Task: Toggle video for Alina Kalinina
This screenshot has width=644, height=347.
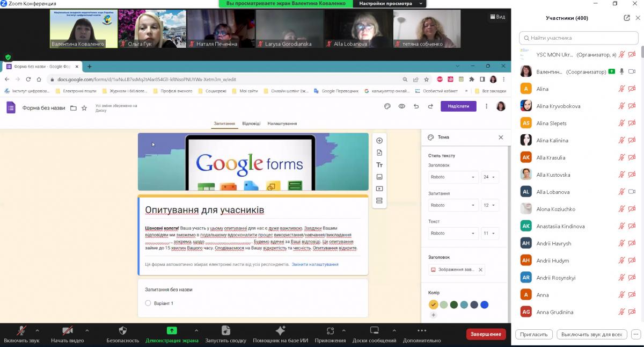Action: [x=632, y=140]
